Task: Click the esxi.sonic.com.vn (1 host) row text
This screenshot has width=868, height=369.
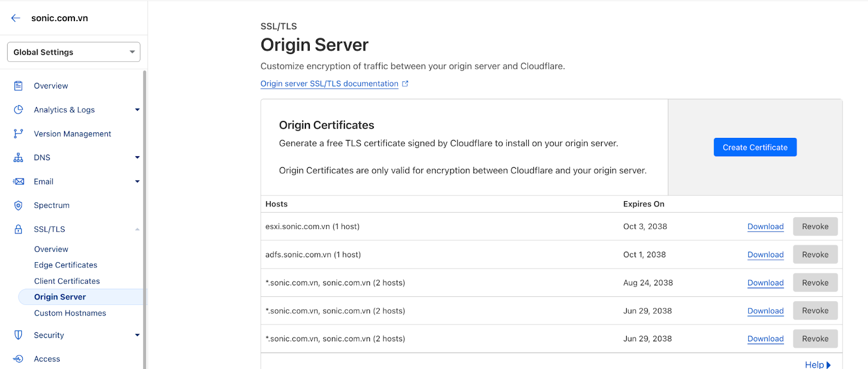Action: 312,226
